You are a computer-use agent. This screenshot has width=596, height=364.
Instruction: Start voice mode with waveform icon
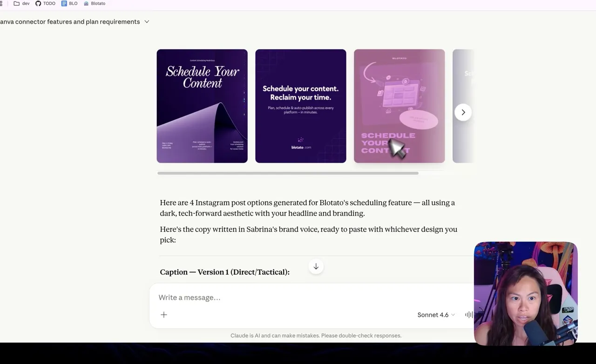tap(469, 315)
